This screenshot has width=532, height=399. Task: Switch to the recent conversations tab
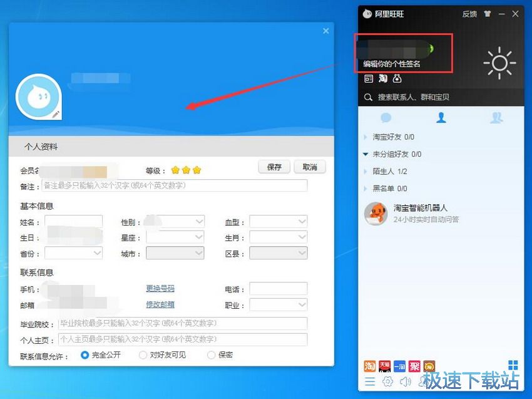coord(386,118)
